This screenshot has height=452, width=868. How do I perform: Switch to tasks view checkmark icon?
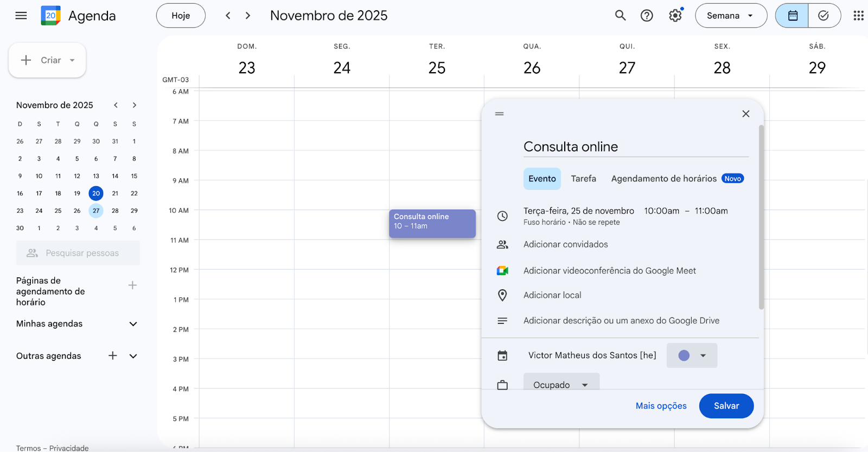pyautogui.click(x=824, y=16)
